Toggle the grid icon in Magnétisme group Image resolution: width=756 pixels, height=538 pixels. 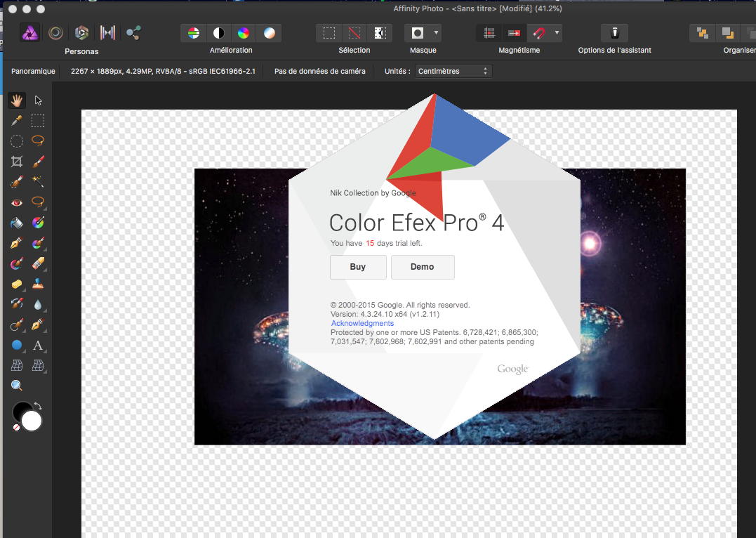[489, 33]
